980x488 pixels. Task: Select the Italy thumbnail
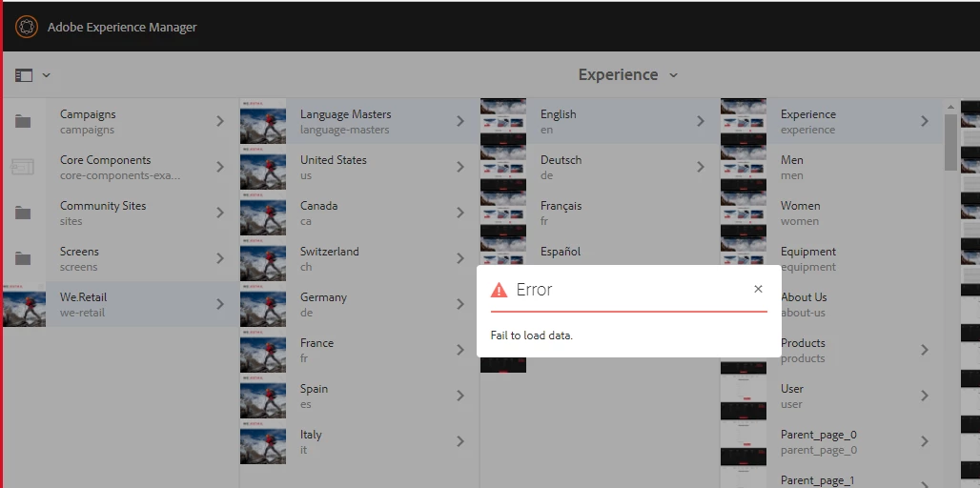point(263,441)
